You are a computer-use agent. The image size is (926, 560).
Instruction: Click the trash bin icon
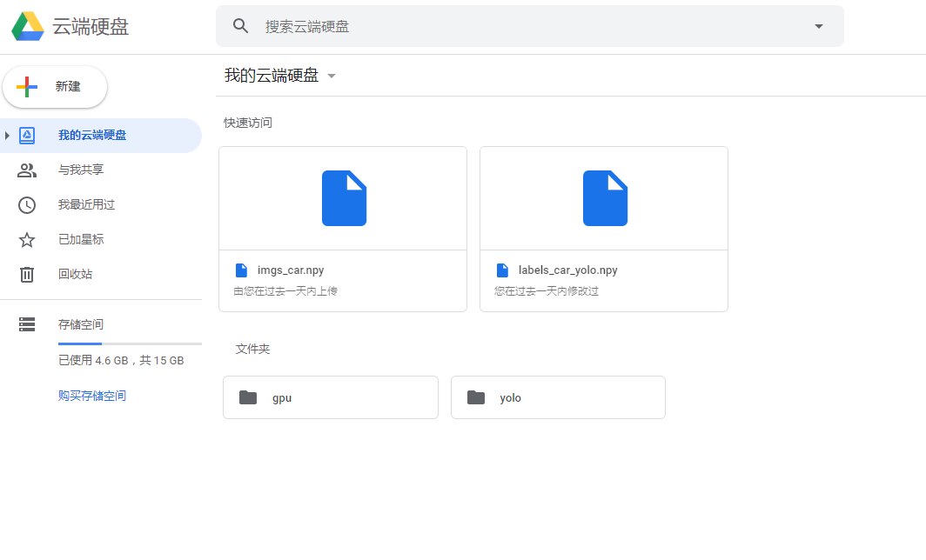click(27, 275)
